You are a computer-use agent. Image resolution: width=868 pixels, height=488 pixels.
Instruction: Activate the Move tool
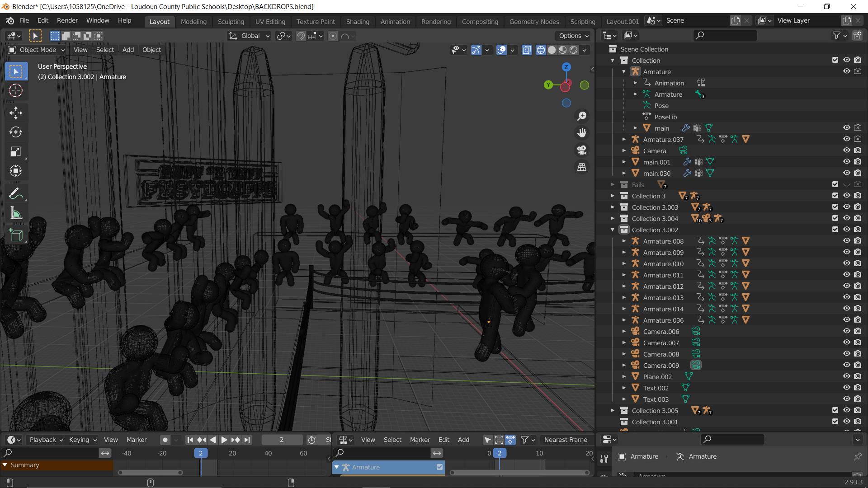[16, 113]
